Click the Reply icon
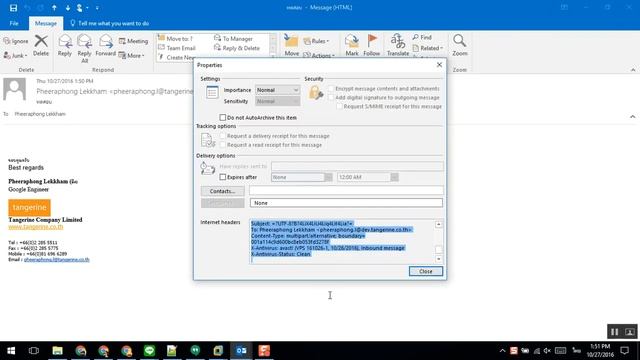This screenshot has height=360, width=640. [65, 41]
